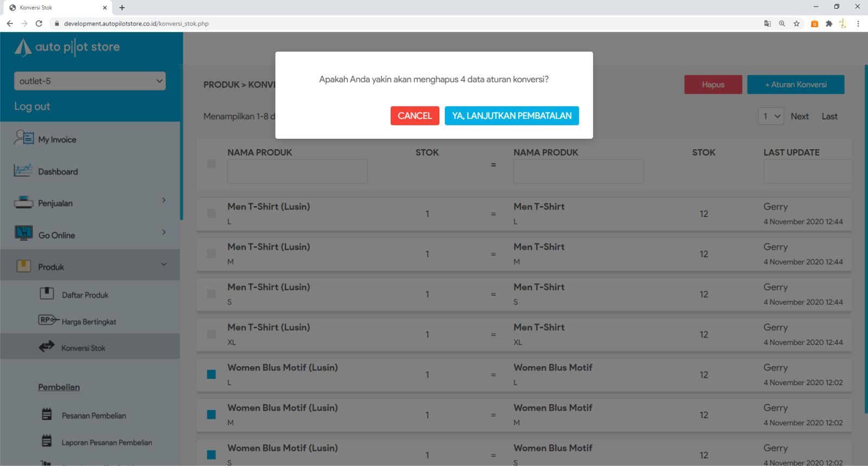868x466 pixels.
Task: Uncheck the Women Blus Motif (Lusin) L row
Action: click(212, 374)
